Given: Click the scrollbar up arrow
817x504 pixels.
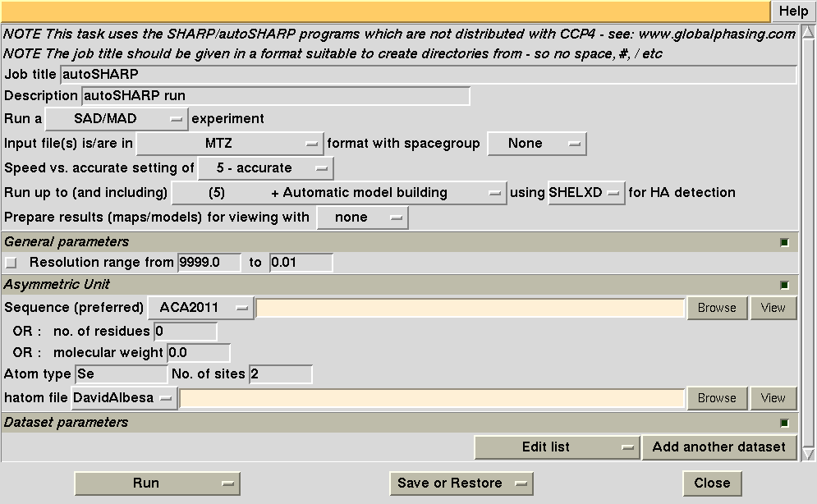Looking at the screenshot, I should [x=808, y=32].
